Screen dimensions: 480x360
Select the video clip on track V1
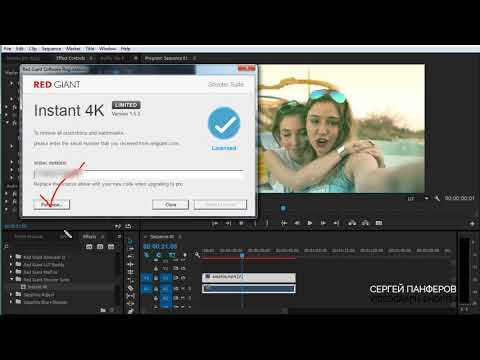[249, 277]
